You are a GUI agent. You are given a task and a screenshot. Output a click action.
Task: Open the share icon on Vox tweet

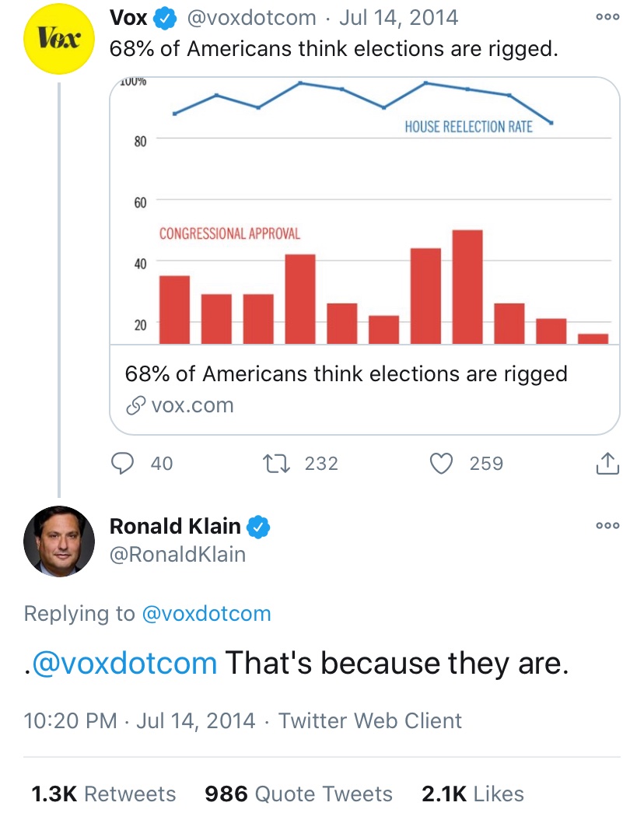tap(607, 464)
